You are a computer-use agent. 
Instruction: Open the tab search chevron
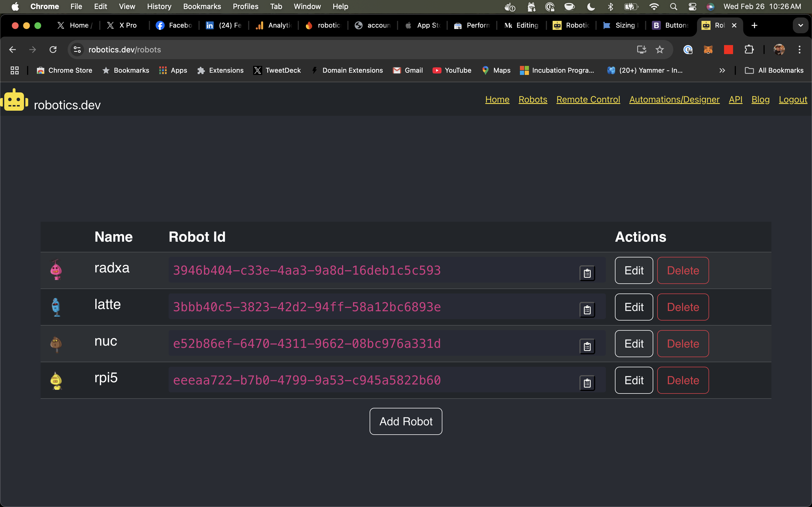pyautogui.click(x=801, y=25)
